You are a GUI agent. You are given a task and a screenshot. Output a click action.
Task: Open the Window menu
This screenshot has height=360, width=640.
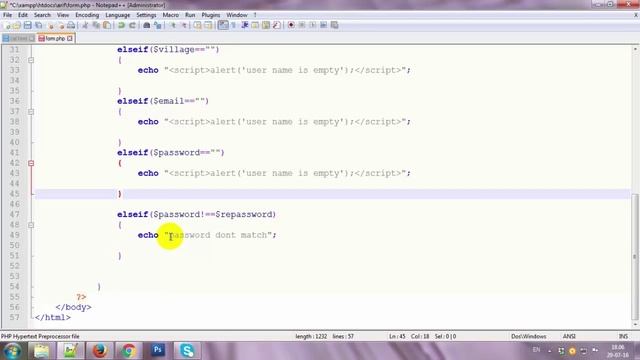237,15
